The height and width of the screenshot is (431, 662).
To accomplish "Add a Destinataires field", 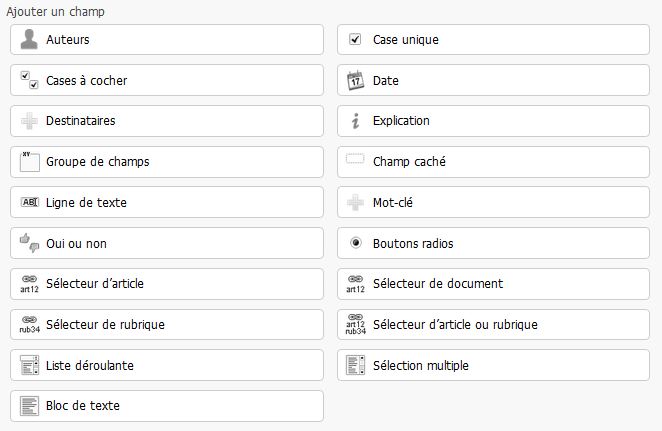I will pyautogui.click(x=166, y=121).
